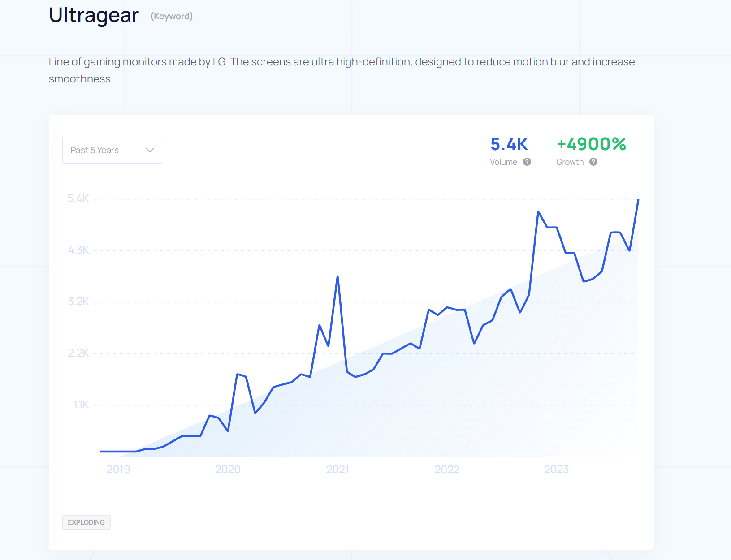Click the 2019 x-axis label
The image size is (731, 560).
coord(118,469)
